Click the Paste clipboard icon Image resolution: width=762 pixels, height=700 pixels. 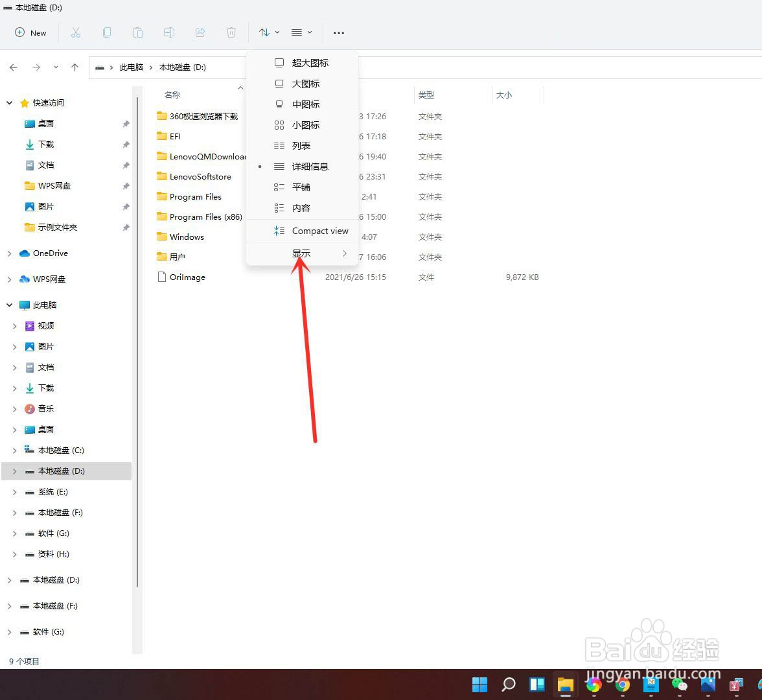[x=138, y=32]
